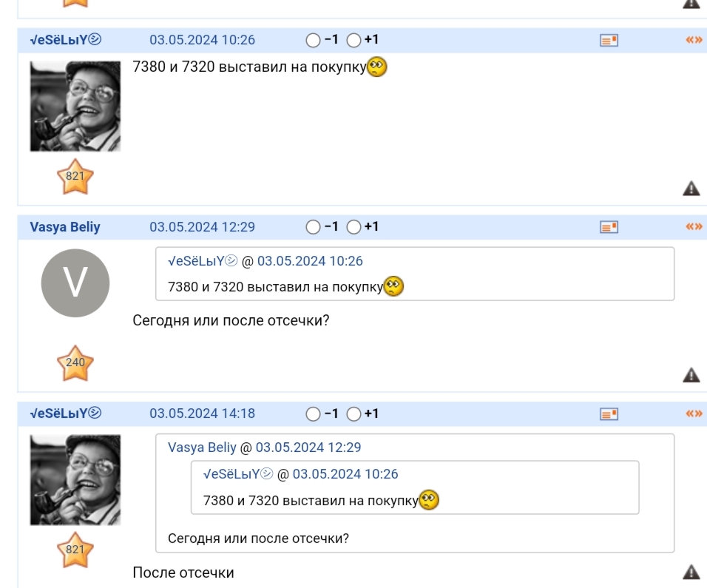Select the −1 radio on the 14:18 post
The height and width of the screenshot is (588, 707).
313,413
